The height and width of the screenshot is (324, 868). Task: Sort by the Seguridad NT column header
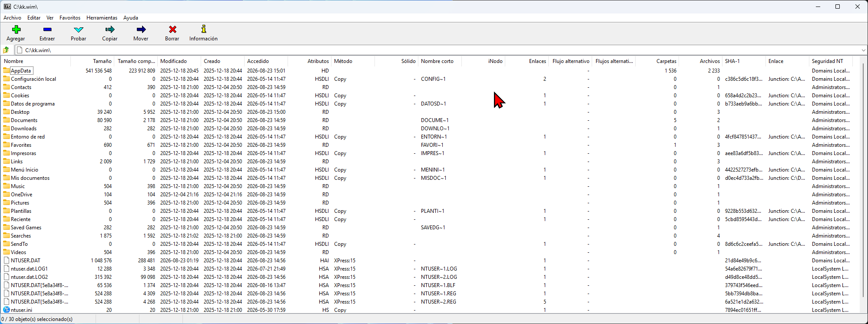(831, 61)
